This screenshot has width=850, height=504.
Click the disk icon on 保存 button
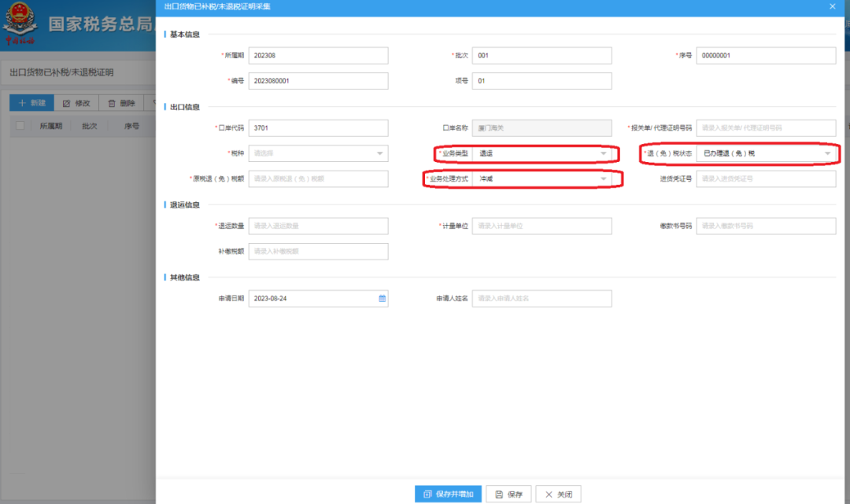[499, 495]
